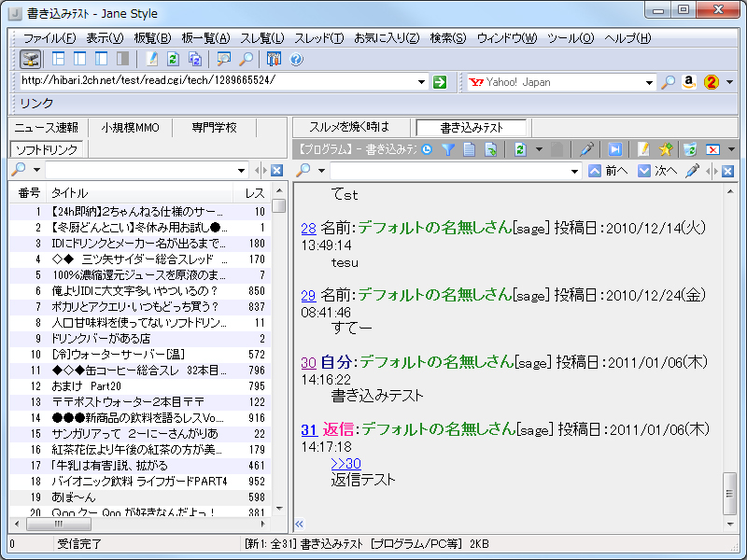Click the >>30 anchor link in post 31
This screenshot has height=560, width=747.
(x=346, y=462)
